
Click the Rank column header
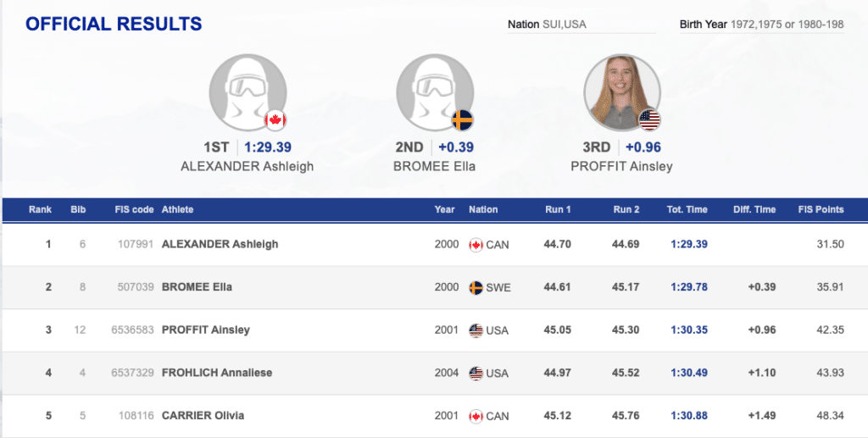click(40, 209)
